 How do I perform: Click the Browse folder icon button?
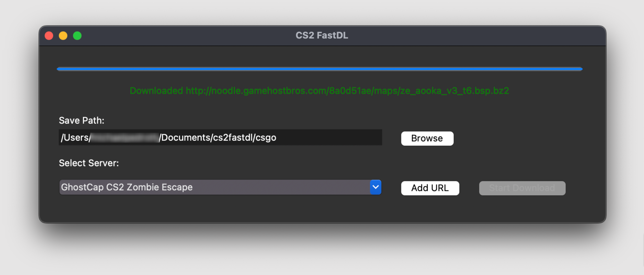pyautogui.click(x=427, y=138)
